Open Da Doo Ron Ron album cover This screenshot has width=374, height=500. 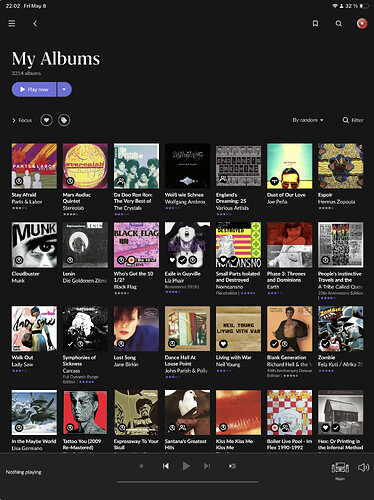coord(136,166)
